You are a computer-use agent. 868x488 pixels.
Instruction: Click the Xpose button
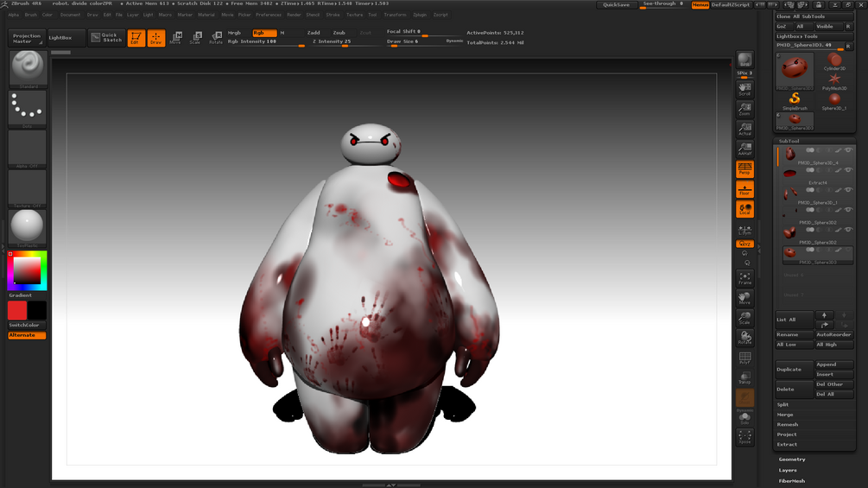click(x=744, y=437)
